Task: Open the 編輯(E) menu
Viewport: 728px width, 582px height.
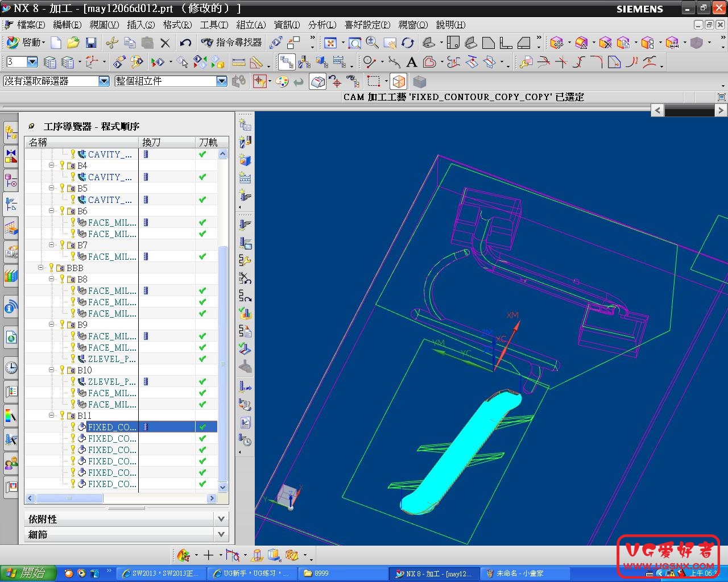Action: coord(67,25)
